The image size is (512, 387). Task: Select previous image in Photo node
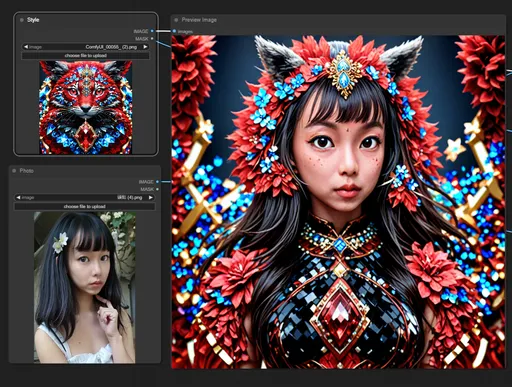pos(18,197)
